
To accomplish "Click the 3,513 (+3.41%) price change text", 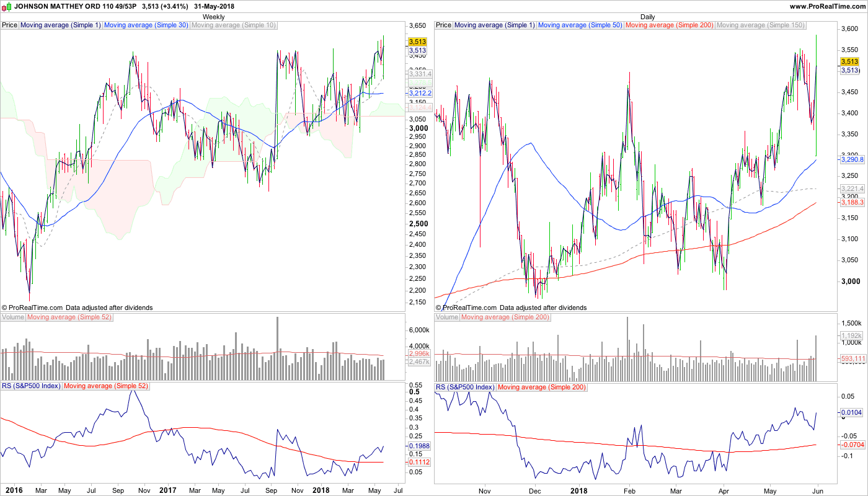I will [x=164, y=6].
